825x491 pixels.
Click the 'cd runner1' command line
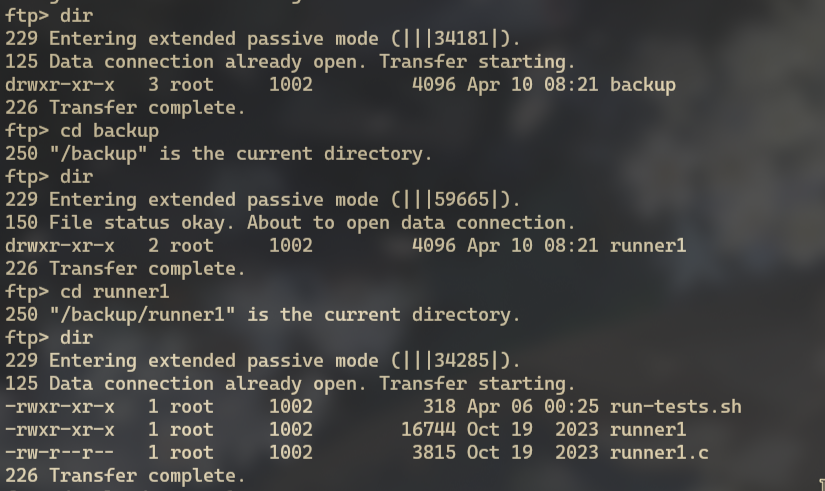tap(87, 292)
